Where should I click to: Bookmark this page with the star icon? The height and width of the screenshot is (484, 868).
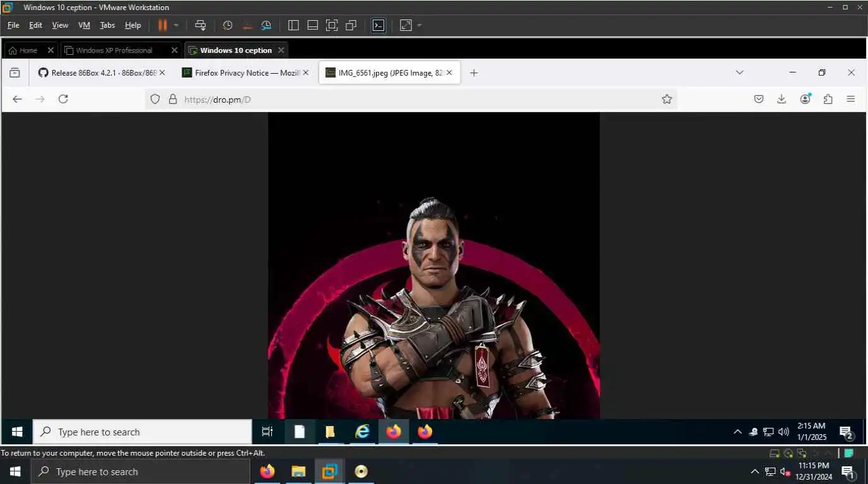tap(667, 99)
